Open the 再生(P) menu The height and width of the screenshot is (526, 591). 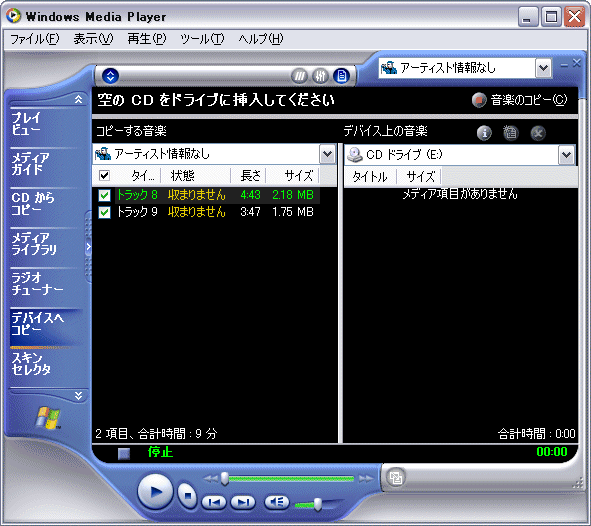coord(147,39)
